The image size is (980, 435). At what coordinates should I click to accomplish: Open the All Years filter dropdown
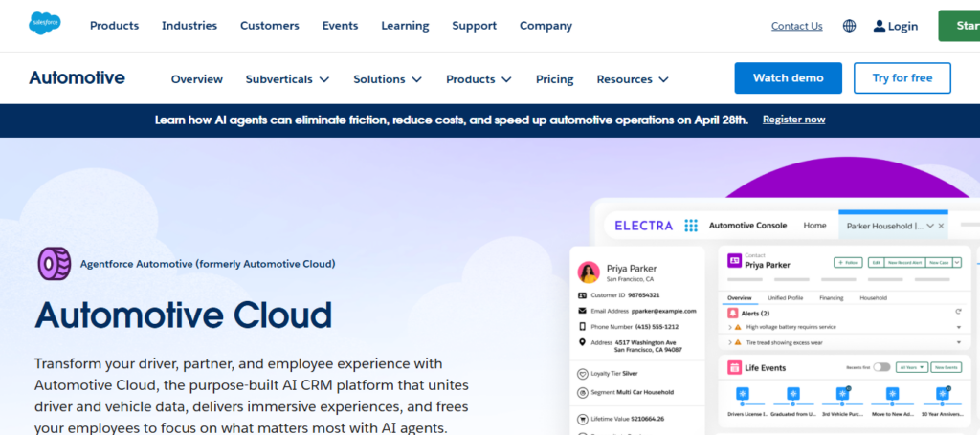pyautogui.click(x=911, y=367)
